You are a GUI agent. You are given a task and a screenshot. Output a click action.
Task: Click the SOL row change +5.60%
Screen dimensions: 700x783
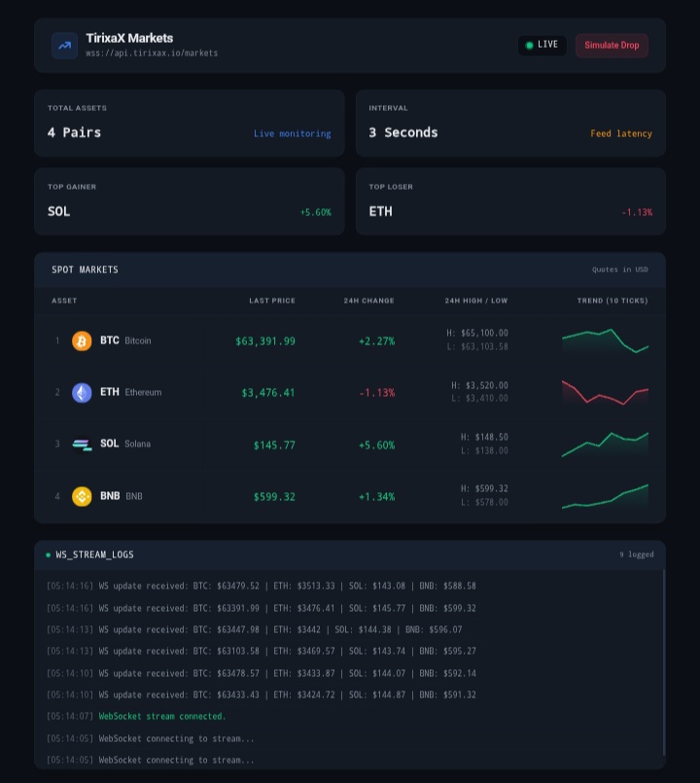coord(376,445)
